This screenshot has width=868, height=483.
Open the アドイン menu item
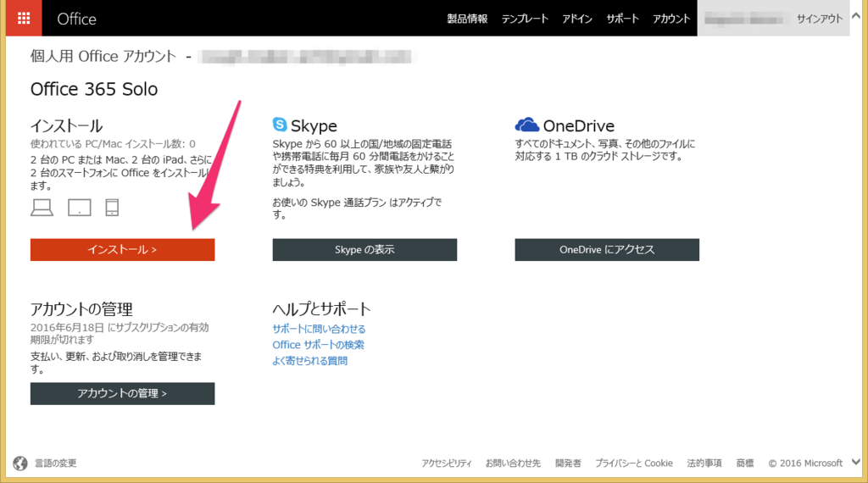tap(576, 19)
